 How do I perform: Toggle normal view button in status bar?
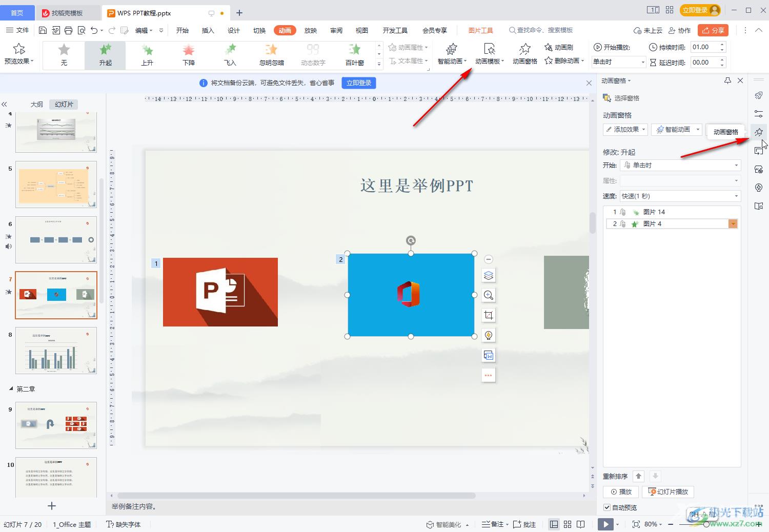point(554,524)
